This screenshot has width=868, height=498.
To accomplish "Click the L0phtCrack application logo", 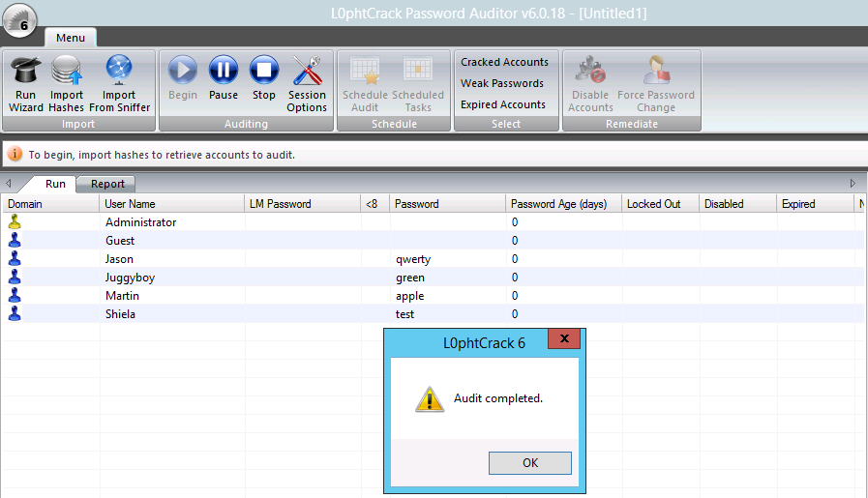I will [20, 20].
